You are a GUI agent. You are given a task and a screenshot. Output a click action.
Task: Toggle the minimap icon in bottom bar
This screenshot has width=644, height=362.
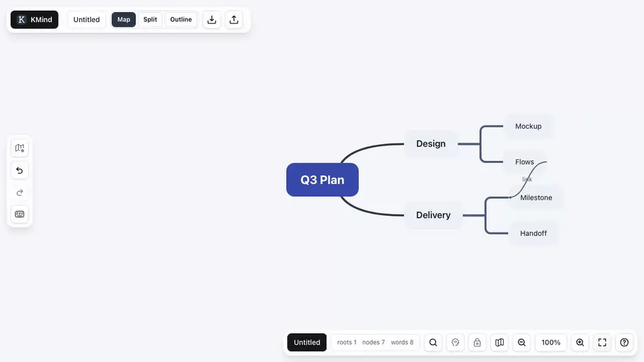(499, 343)
